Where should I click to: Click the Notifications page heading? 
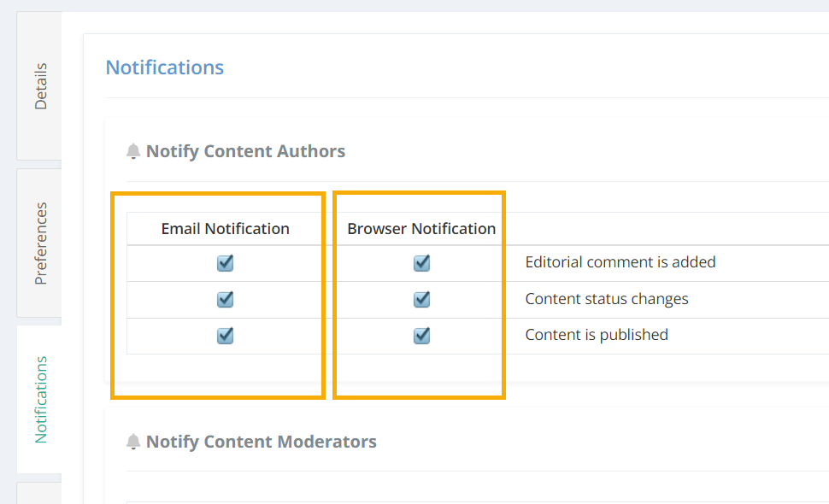coord(165,67)
